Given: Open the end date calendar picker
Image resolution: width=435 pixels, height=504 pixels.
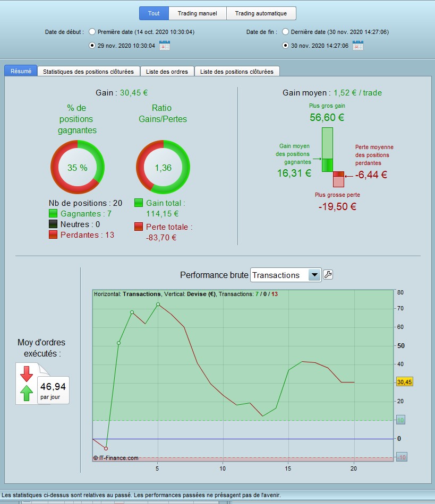Looking at the screenshot, I should tap(358, 45).
